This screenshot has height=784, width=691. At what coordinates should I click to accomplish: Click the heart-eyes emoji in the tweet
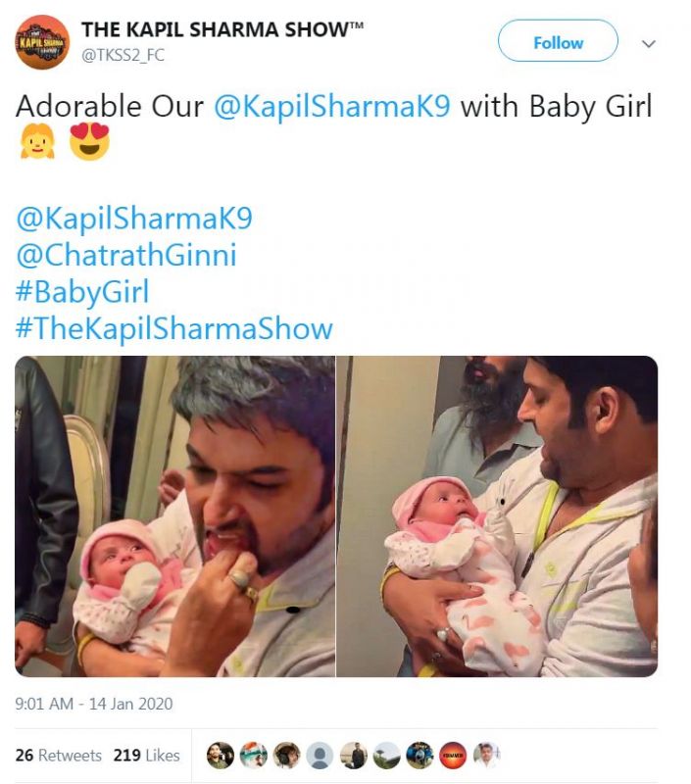(89, 141)
